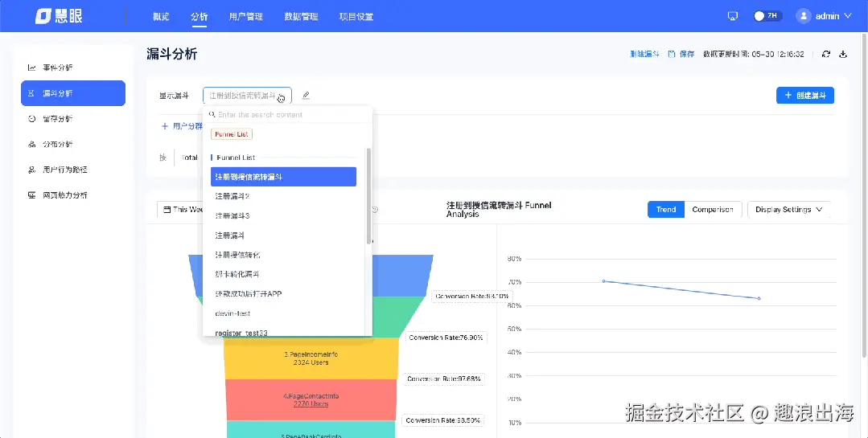Open the 数据管理 top navigation tab
The width and height of the screenshot is (868, 438).
pos(301,17)
